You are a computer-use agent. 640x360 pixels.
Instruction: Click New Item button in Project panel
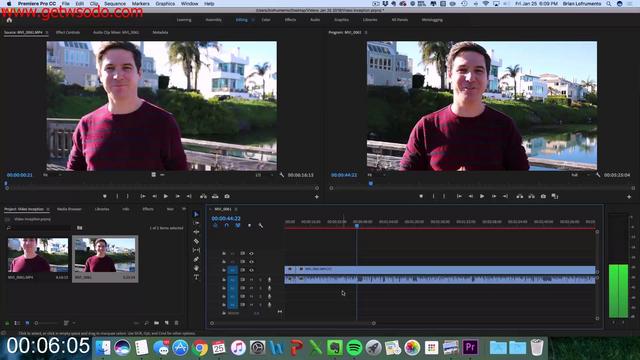click(x=167, y=323)
